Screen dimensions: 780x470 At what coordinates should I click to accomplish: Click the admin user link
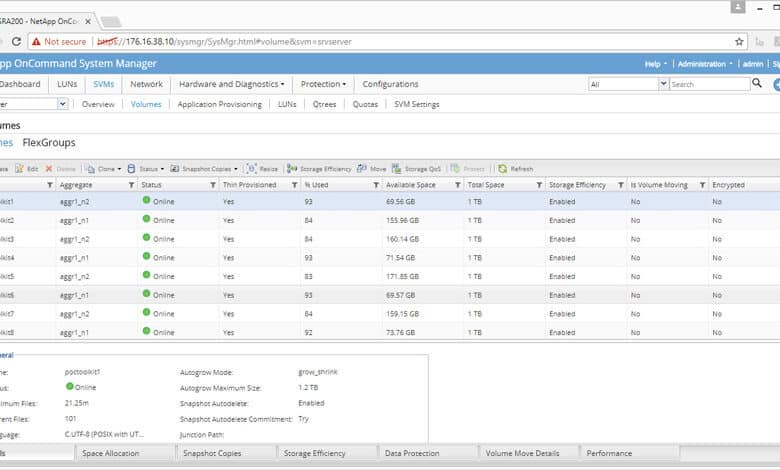pos(753,64)
